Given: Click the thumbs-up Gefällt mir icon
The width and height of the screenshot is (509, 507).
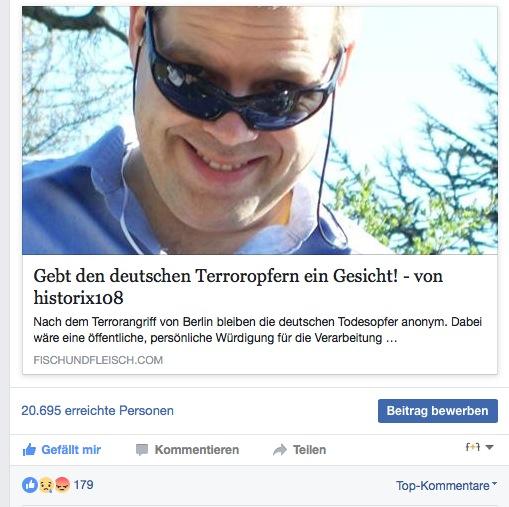Looking at the screenshot, I should (29, 450).
